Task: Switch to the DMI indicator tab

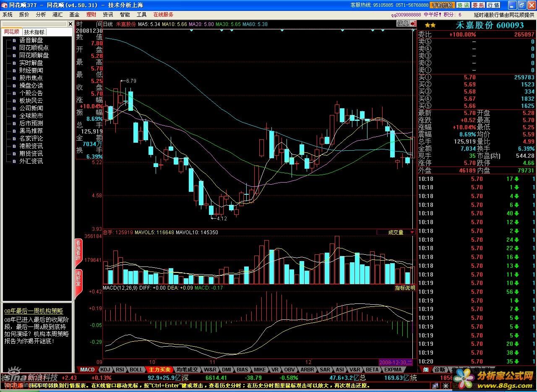Action: (x=226, y=370)
